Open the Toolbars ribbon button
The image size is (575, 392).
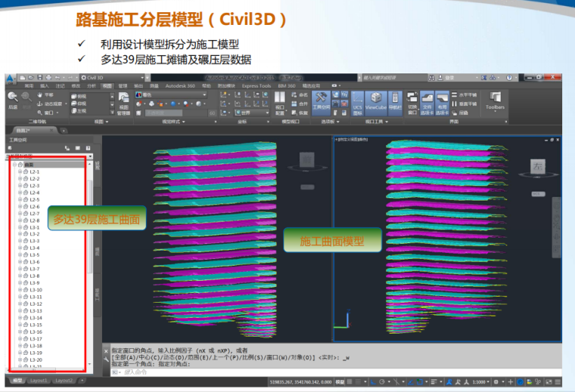(x=495, y=100)
